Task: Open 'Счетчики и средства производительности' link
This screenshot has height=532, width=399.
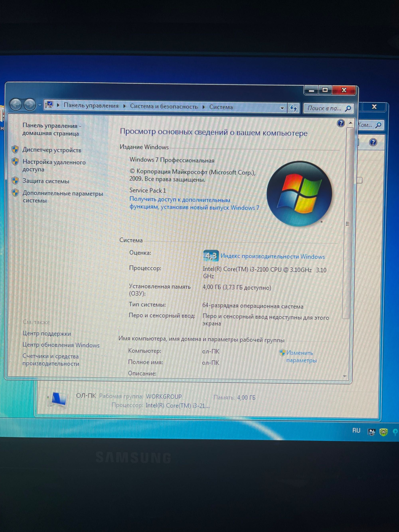Action: pyautogui.click(x=51, y=360)
